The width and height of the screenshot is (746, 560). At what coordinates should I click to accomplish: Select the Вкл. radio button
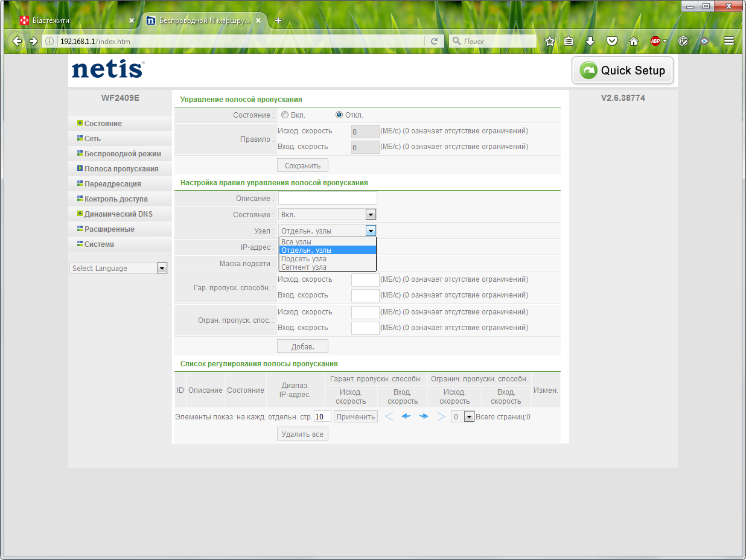[x=285, y=115]
